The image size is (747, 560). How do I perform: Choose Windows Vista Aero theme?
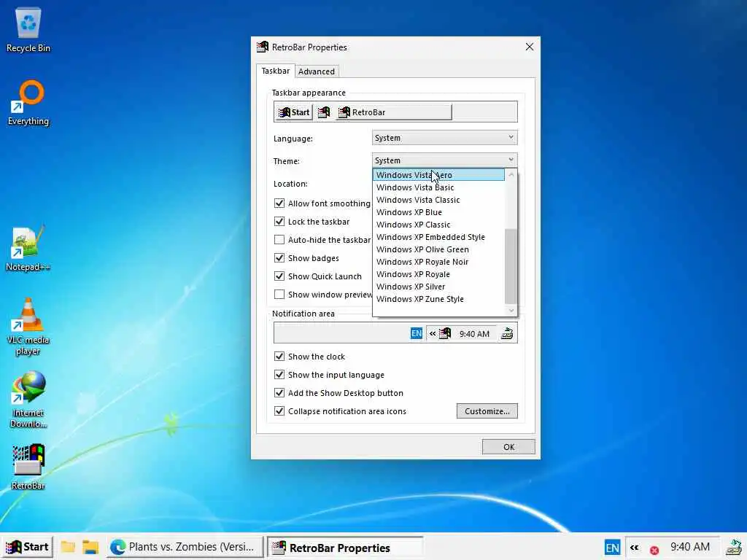[x=438, y=175]
